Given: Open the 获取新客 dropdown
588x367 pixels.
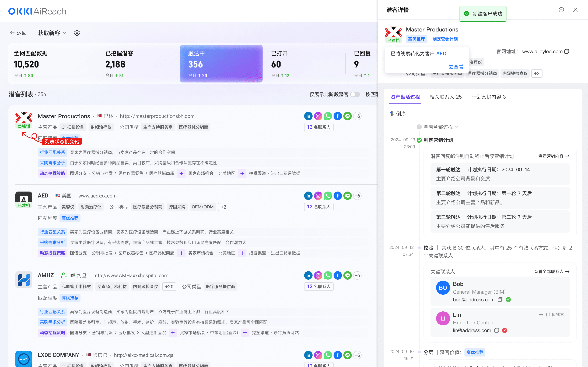Looking at the screenshot, I should pyautogui.click(x=52, y=33).
